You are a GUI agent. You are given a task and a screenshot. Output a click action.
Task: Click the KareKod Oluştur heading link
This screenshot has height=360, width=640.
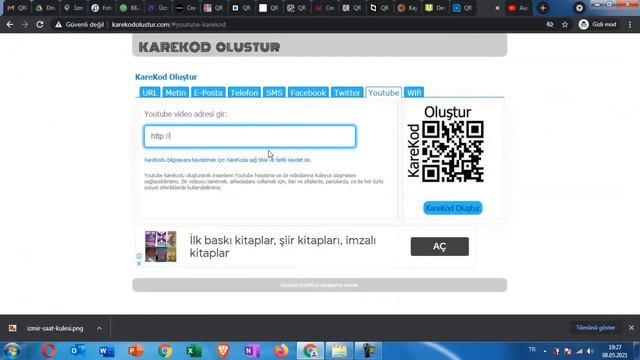(166, 77)
